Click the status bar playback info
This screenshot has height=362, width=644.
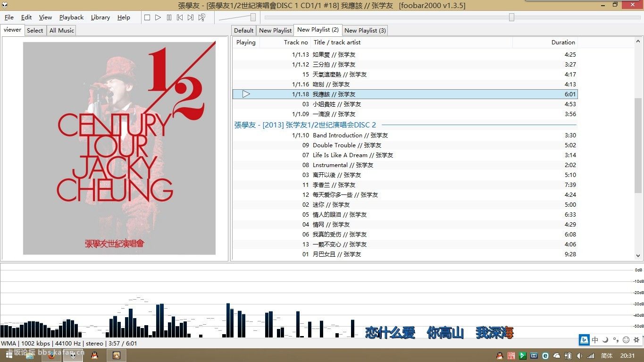pos(69,344)
